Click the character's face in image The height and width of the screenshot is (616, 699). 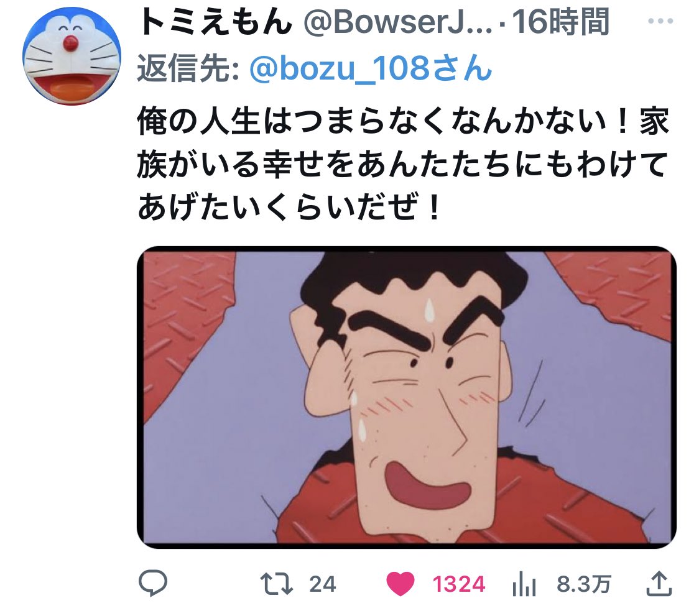(410, 392)
